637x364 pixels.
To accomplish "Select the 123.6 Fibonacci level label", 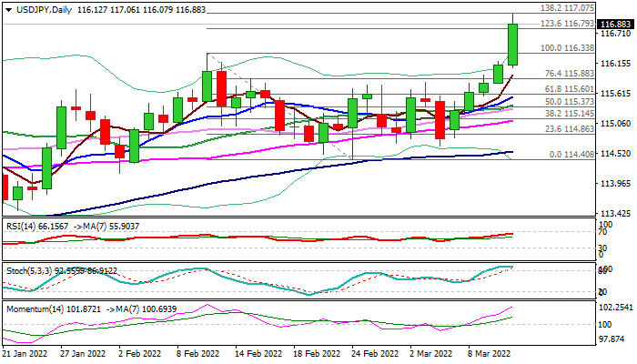I will [566, 24].
